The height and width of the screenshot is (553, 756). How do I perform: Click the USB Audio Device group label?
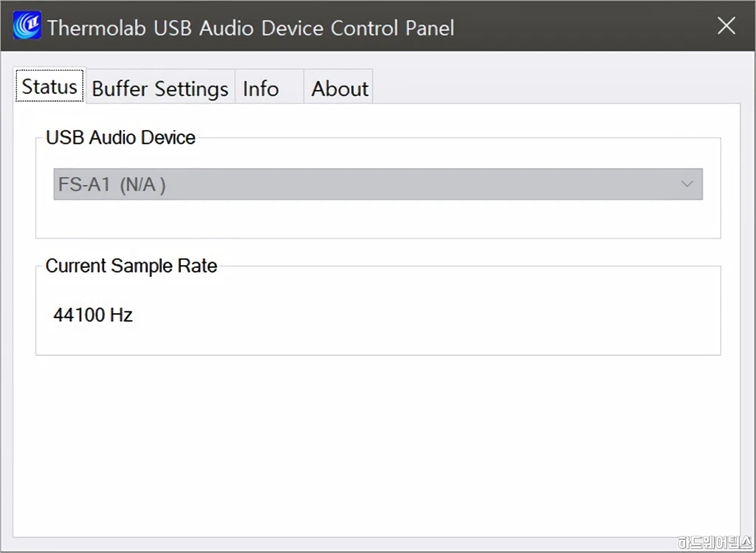[120, 138]
